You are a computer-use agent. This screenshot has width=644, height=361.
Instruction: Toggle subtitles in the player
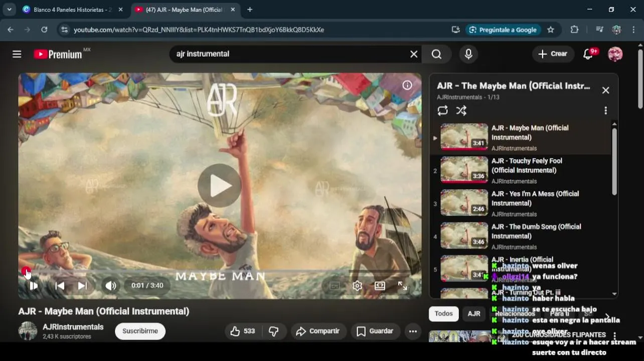click(335, 286)
